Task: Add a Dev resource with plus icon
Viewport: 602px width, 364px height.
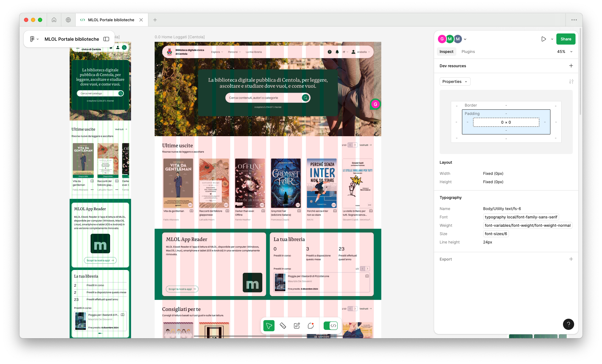Action: tap(571, 66)
